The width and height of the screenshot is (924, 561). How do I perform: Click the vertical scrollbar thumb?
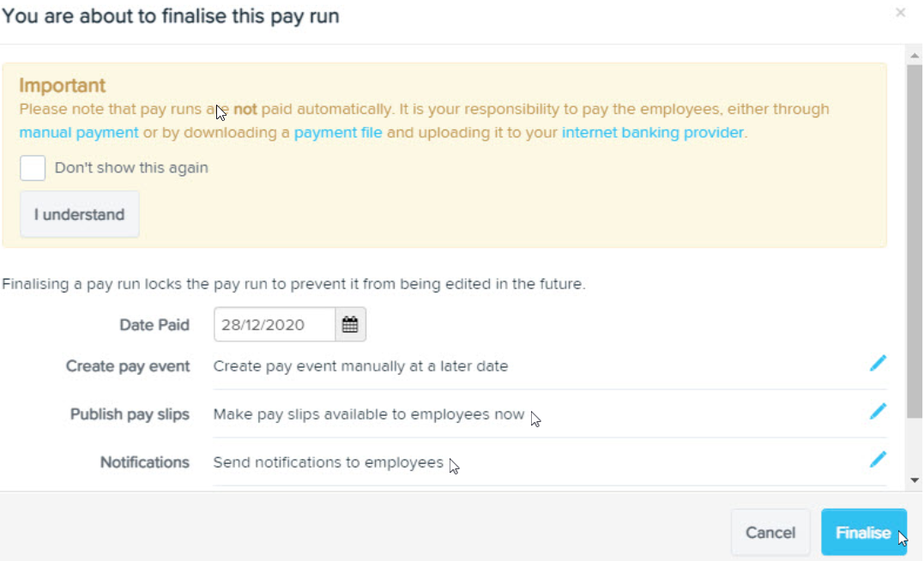pyautogui.click(x=914, y=242)
